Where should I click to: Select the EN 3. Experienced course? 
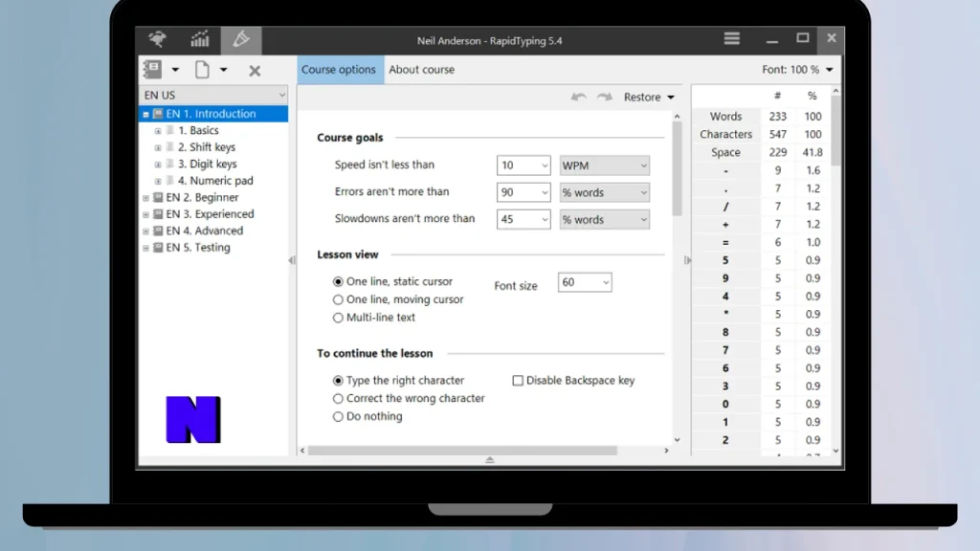tap(210, 214)
